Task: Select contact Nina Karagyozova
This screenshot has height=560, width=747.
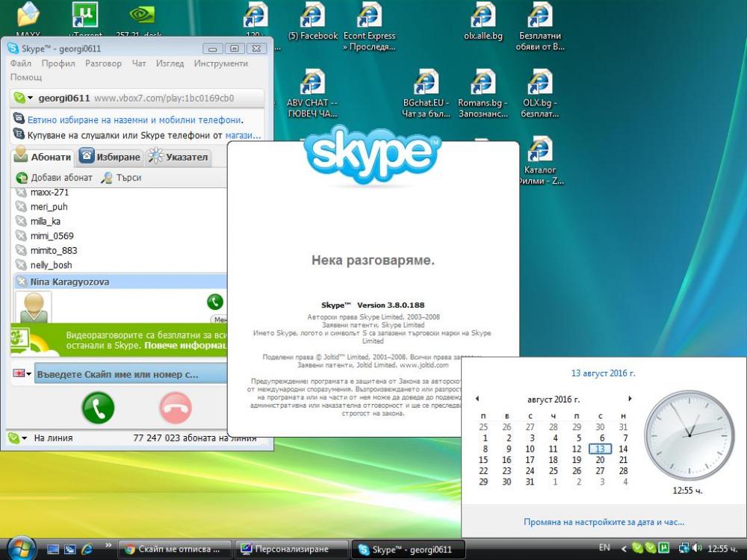Action: tap(119, 282)
